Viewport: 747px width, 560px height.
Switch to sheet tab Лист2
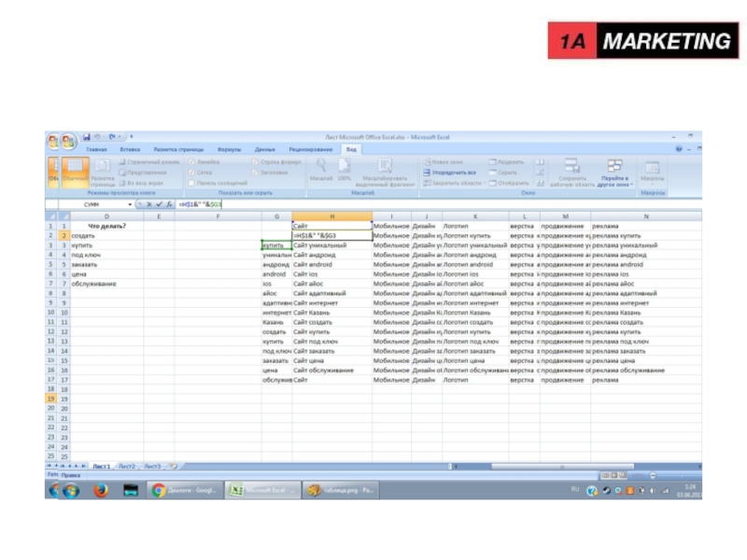tap(127, 466)
